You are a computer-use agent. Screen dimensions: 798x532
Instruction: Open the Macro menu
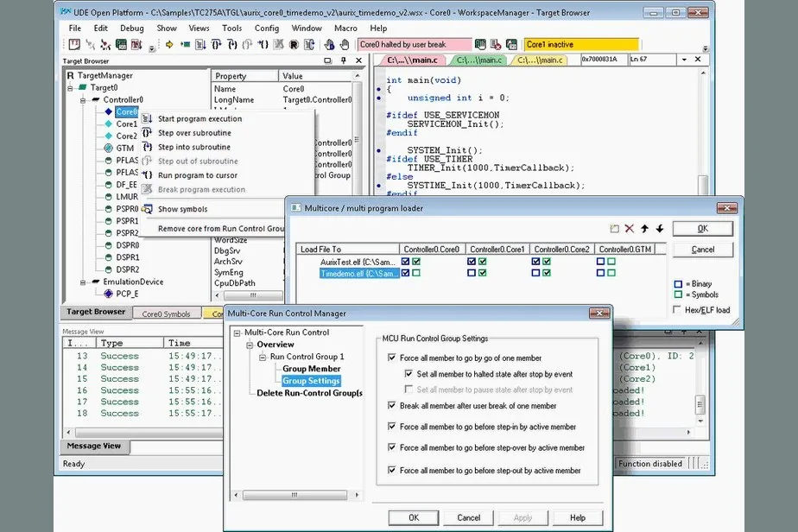pyautogui.click(x=345, y=28)
